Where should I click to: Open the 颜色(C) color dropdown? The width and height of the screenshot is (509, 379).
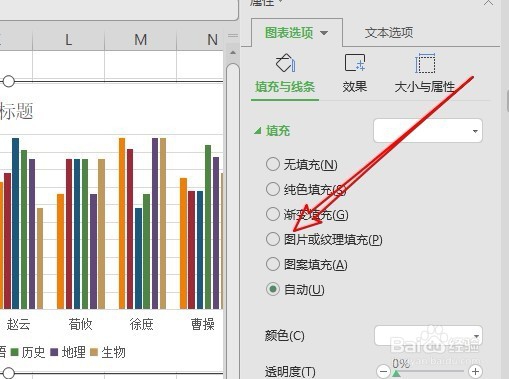pos(428,335)
